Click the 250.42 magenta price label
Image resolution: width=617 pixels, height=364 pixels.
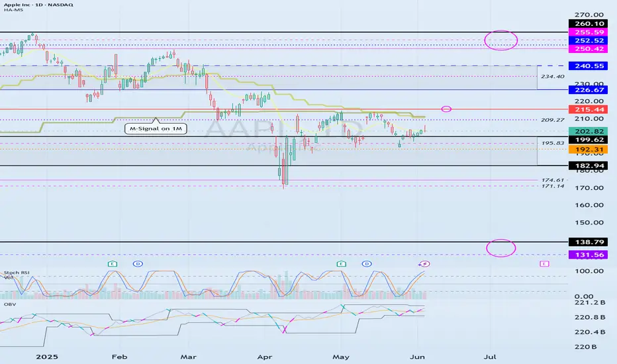point(588,49)
